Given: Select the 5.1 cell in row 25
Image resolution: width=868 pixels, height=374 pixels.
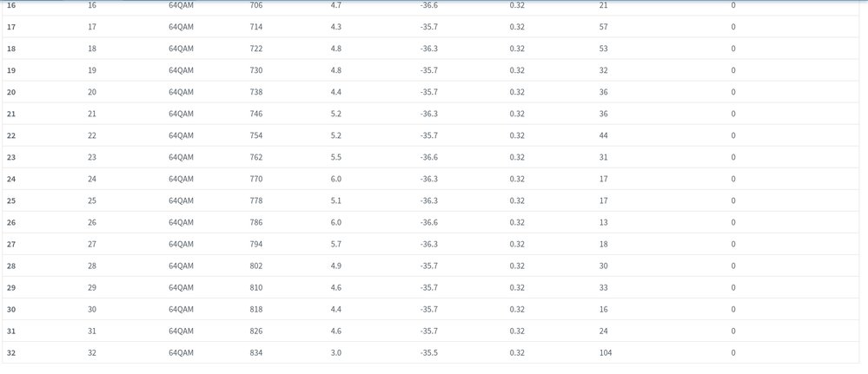Looking at the screenshot, I should click(x=336, y=200).
